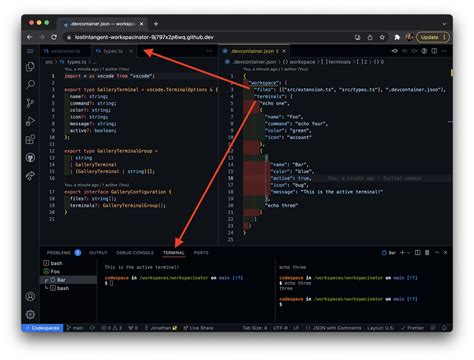The width and height of the screenshot is (474, 360).
Task: Open the Search view in activity bar
Action: [30, 84]
